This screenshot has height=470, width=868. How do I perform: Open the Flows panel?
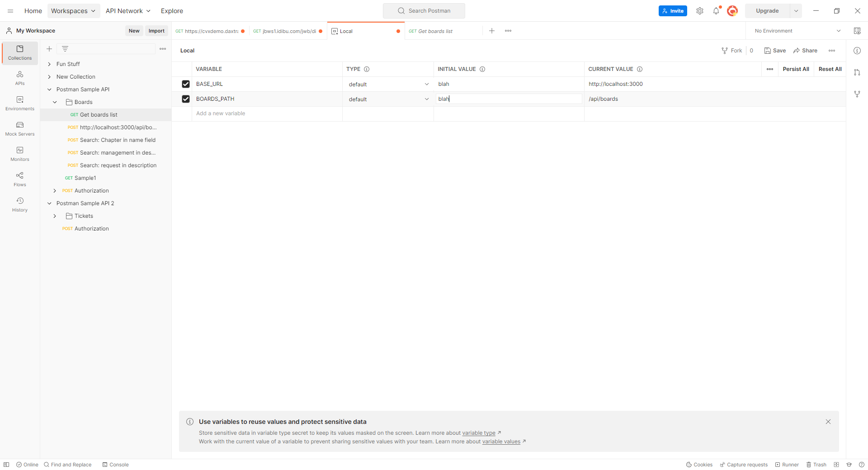tap(20, 179)
